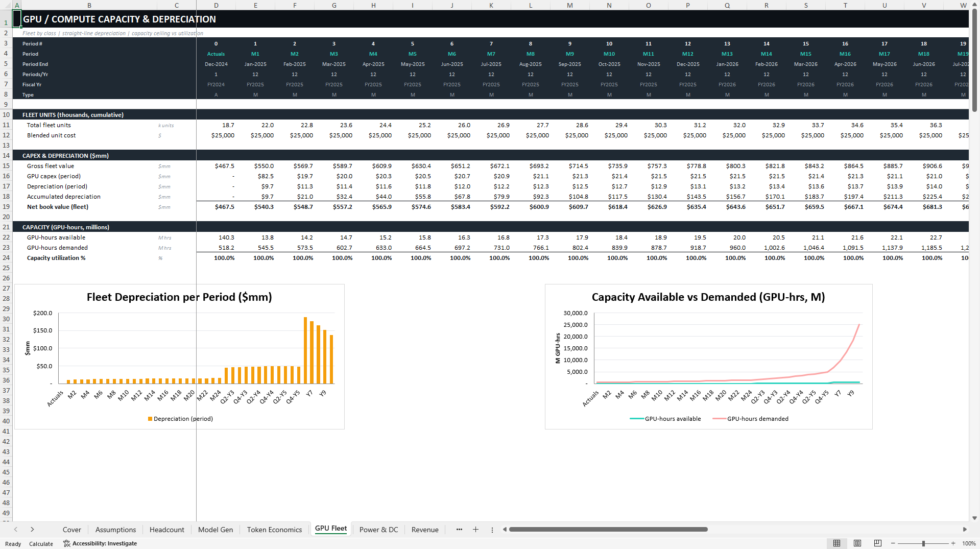Click the $467.5 gross fleet value cell
Image resolution: width=980 pixels, height=549 pixels.
(x=216, y=166)
